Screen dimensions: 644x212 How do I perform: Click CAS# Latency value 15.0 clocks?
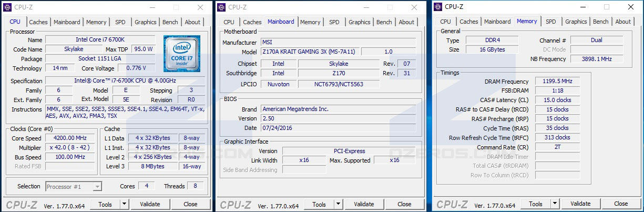pyautogui.click(x=557, y=100)
